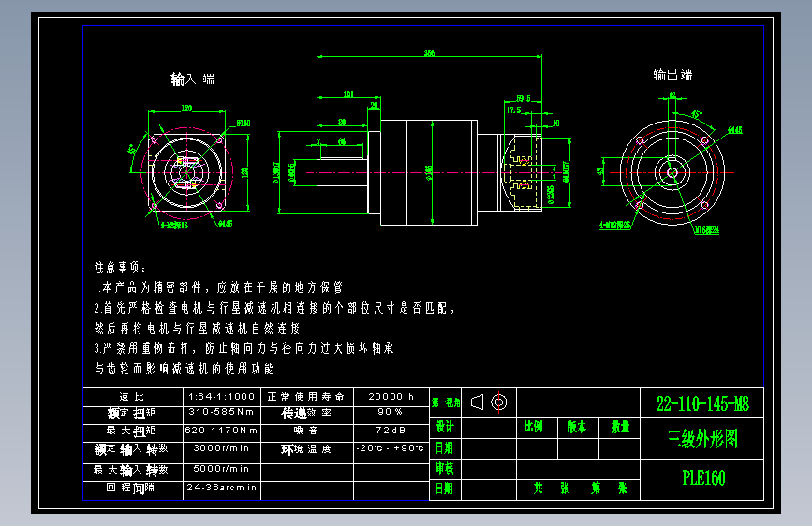Click the '数量' title block label
Image resolution: width=812 pixels, height=526 pixels.
pyautogui.click(x=620, y=427)
